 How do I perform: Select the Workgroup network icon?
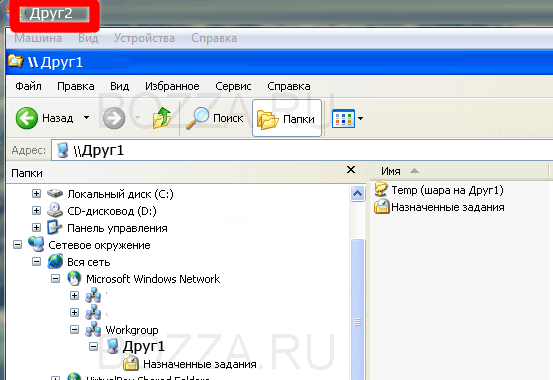(x=93, y=329)
